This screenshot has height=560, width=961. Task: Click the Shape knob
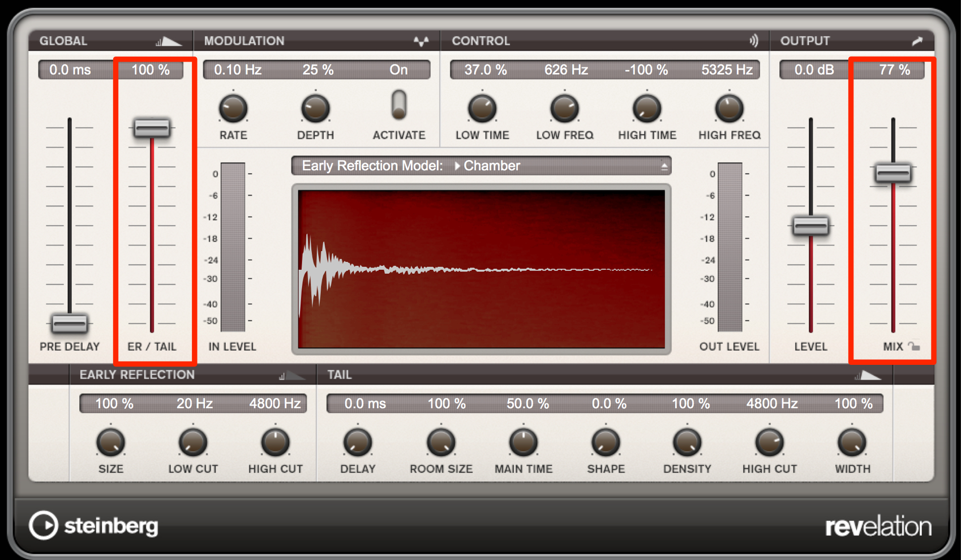tap(606, 442)
